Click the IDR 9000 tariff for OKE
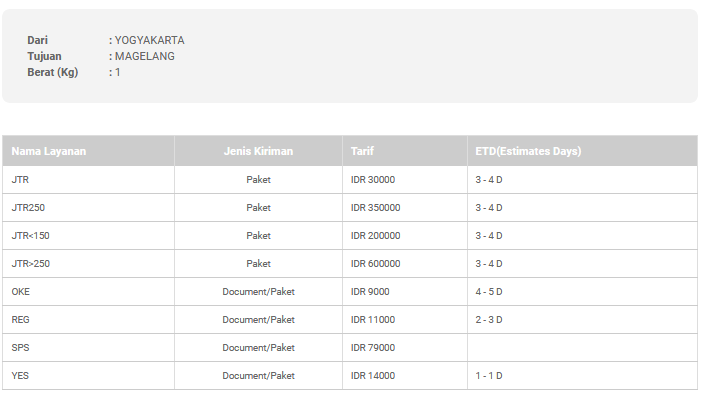Image resolution: width=704 pixels, height=394 pixels. coord(370,292)
